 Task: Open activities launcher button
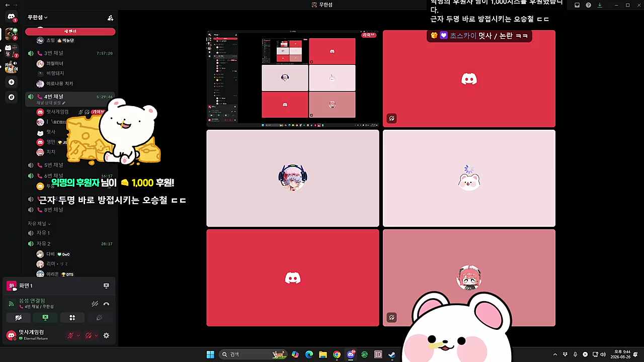coord(72,318)
